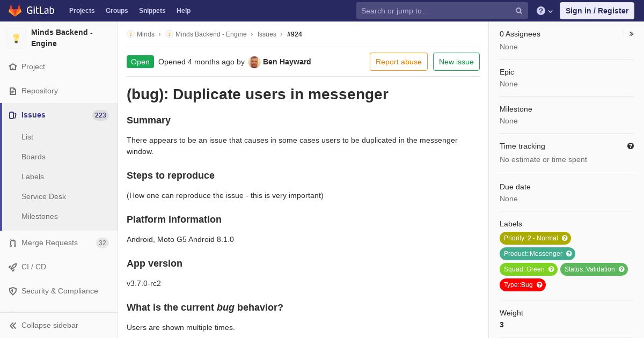Open the Help question mark menu
The width and height of the screenshot is (644, 338).
point(545,11)
